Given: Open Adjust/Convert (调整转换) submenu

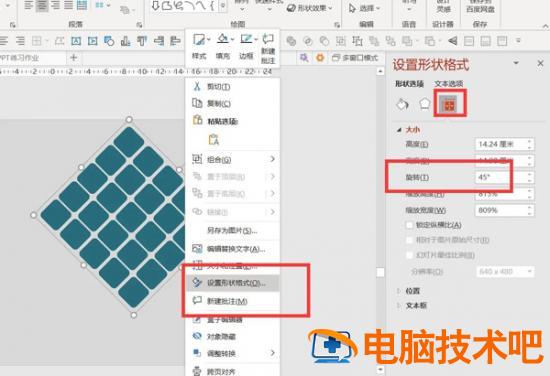Looking at the screenshot, I should 232,353.
